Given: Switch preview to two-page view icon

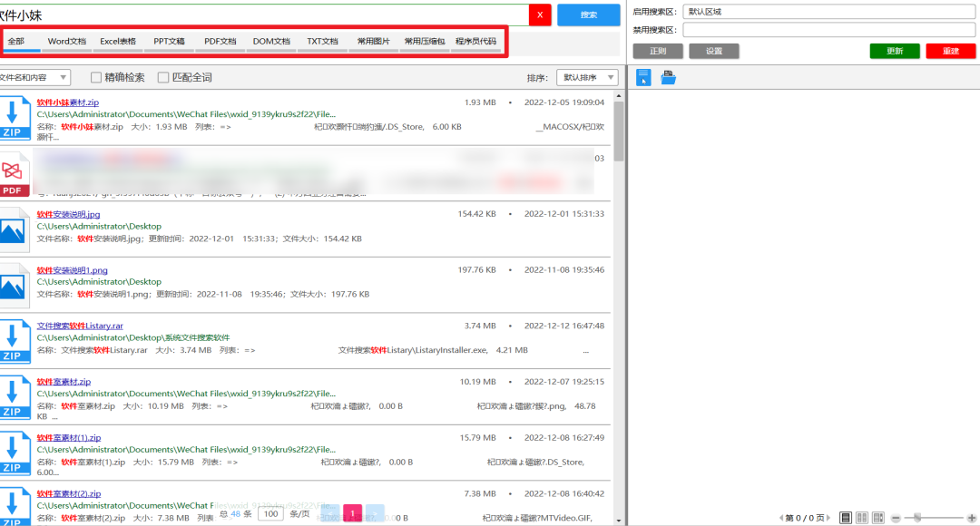Looking at the screenshot, I should [x=862, y=517].
